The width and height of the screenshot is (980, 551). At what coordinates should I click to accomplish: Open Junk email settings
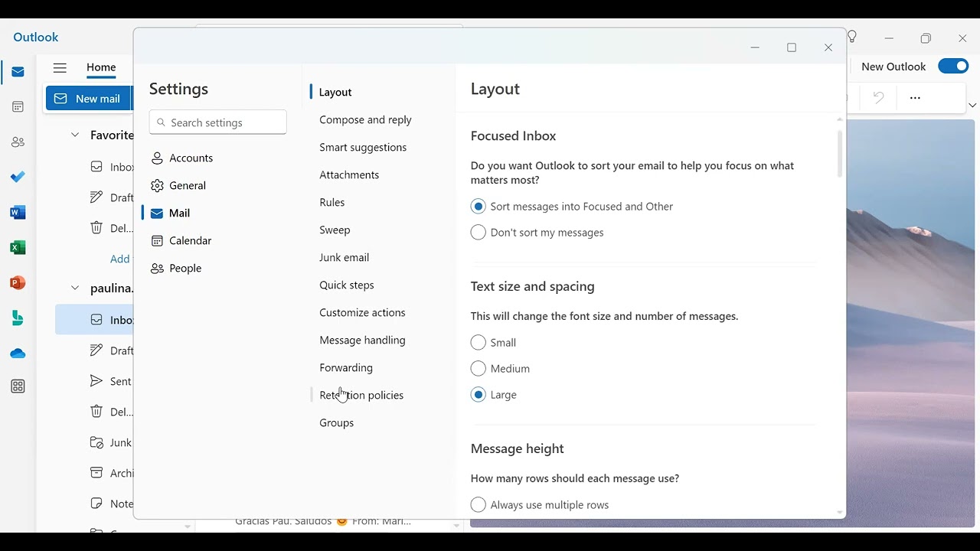[345, 257]
